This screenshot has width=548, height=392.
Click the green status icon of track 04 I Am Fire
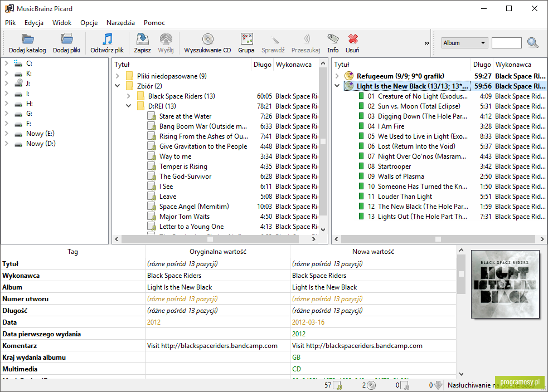tap(361, 126)
